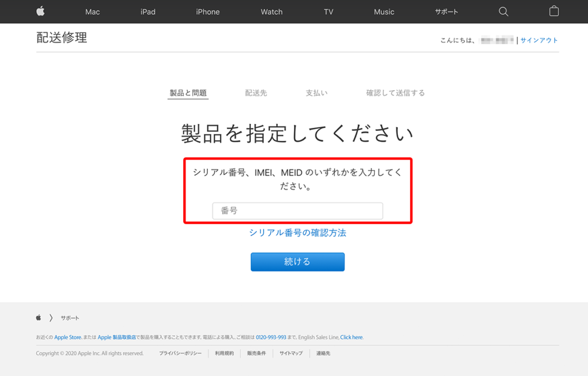The height and width of the screenshot is (376, 588).
Task: Select the 配送先 step tab
Action: tap(256, 93)
